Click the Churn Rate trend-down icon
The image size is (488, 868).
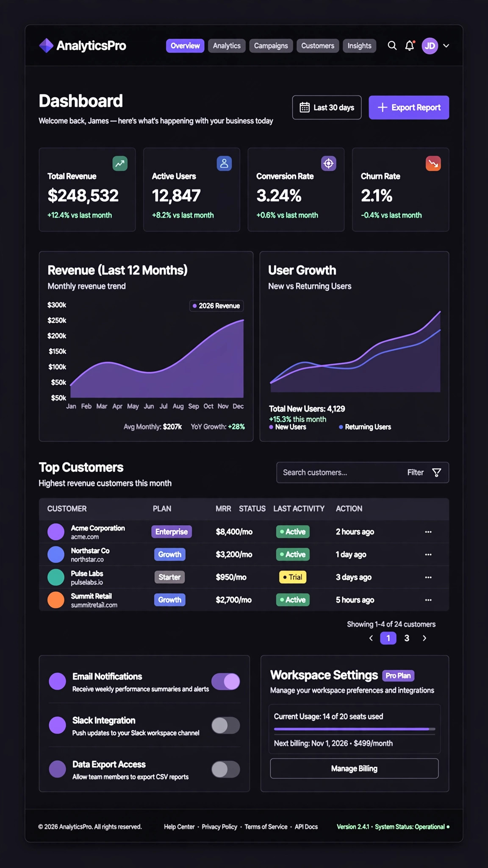point(433,164)
